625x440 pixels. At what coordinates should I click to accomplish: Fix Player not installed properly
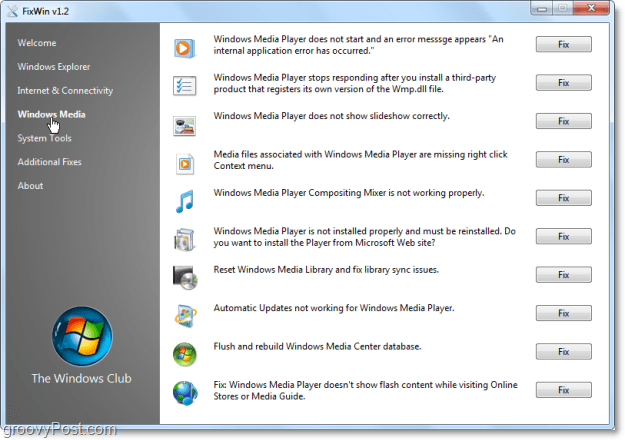point(564,236)
